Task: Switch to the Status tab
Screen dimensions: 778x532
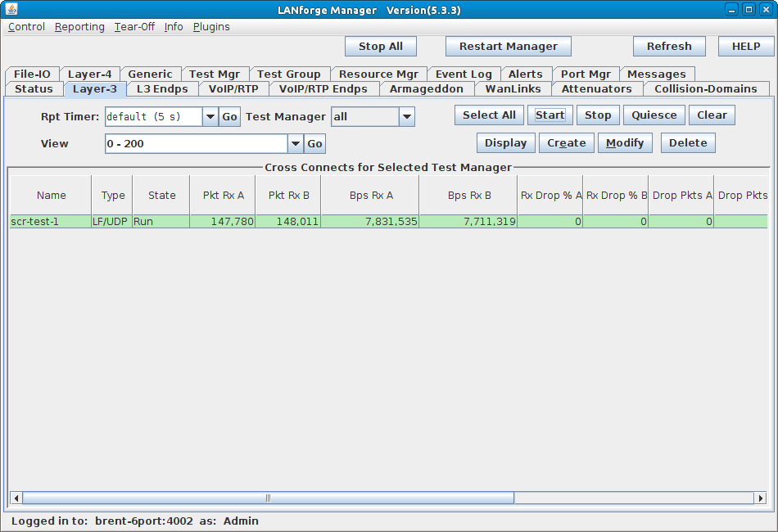Action: click(x=34, y=88)
